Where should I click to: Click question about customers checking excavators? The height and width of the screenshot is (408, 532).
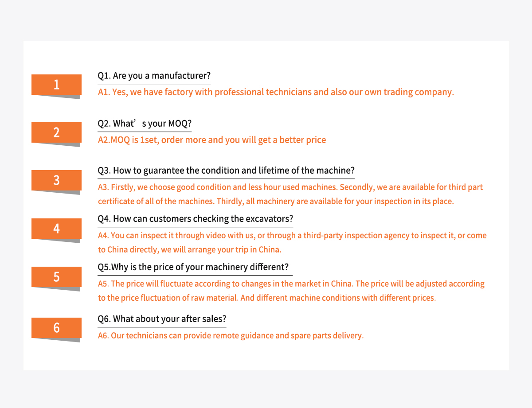coord(195,219)
